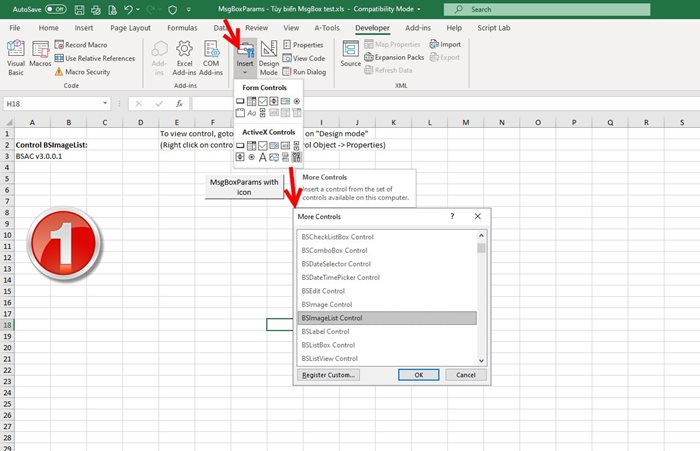Screen dimensions: 700x451
Task: Insert Form Control combo box
Action: [251, 101]
